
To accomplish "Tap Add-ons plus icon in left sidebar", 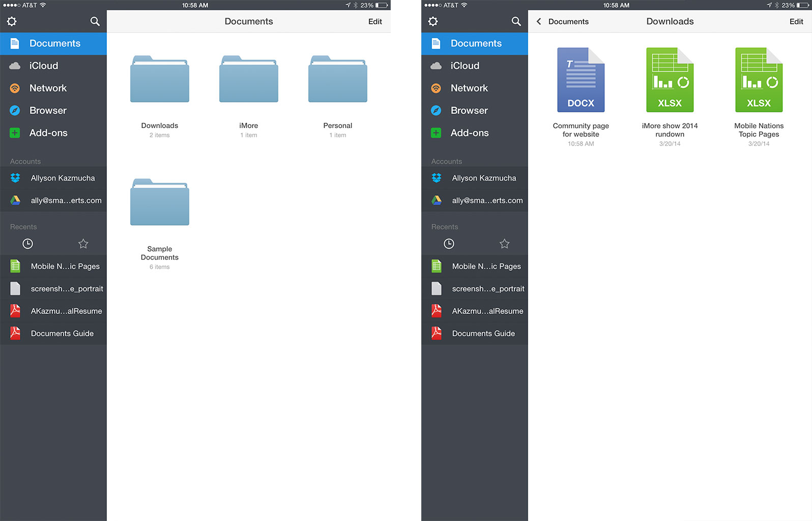I will 15,133.
